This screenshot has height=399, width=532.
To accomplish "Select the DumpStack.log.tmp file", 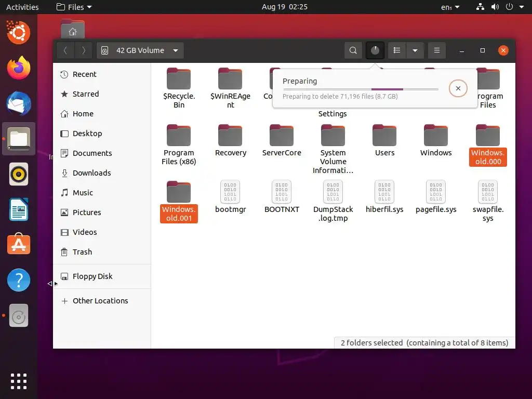I will point(333,202).
